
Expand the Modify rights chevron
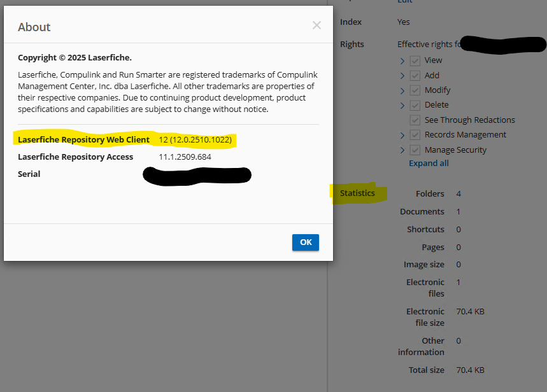402,90
